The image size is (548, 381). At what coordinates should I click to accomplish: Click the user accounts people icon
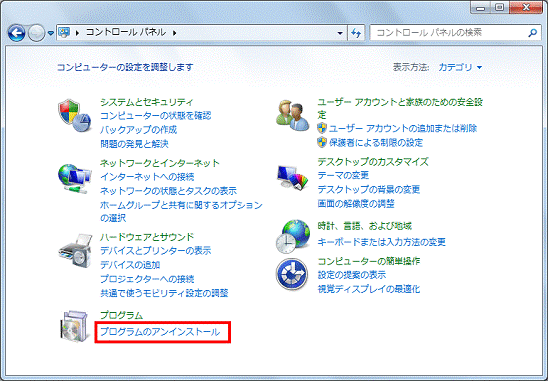293,116
